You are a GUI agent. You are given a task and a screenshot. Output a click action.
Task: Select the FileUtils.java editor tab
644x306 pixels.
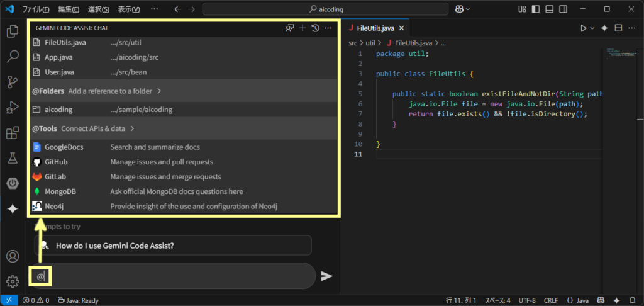pyautogui.click(x=375, y=28)
